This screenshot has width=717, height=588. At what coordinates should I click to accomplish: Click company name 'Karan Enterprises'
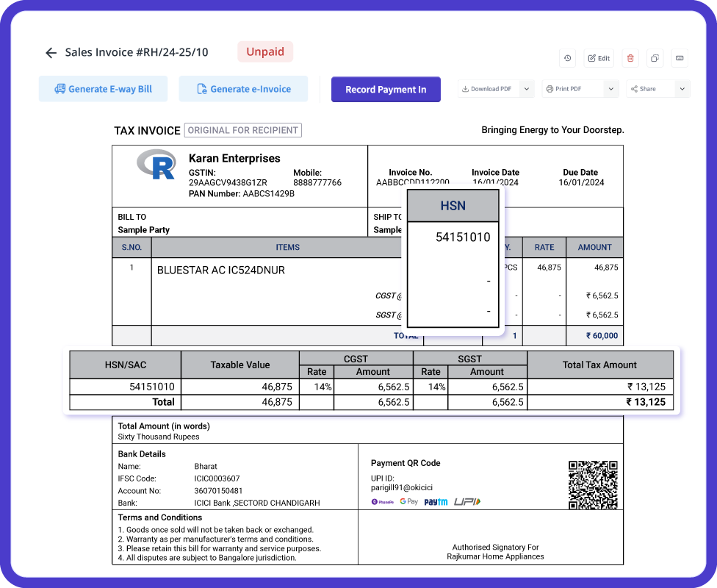pyautogui.click(x=234, y=158)
